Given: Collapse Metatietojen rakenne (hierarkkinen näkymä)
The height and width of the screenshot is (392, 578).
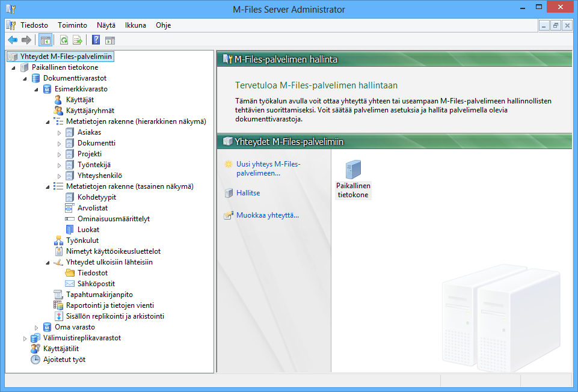Looking at the screenshot, I should point(48,122).
